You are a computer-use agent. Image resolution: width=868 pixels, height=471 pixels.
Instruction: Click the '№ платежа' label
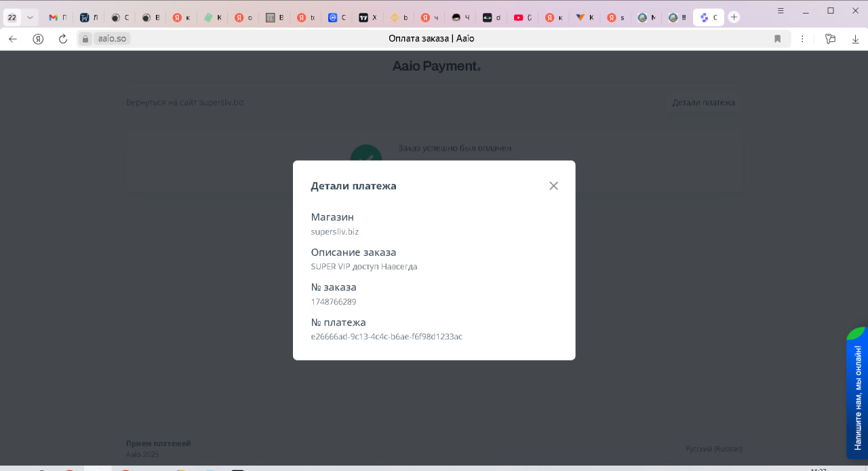tap(338, 322)
